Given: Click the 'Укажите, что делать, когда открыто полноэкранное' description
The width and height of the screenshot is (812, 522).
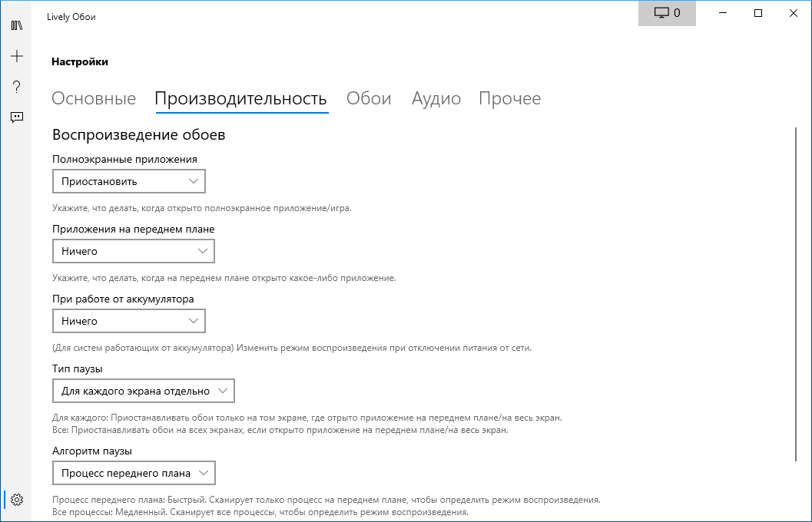Looking at the screenshot, I should coord(202,209).
